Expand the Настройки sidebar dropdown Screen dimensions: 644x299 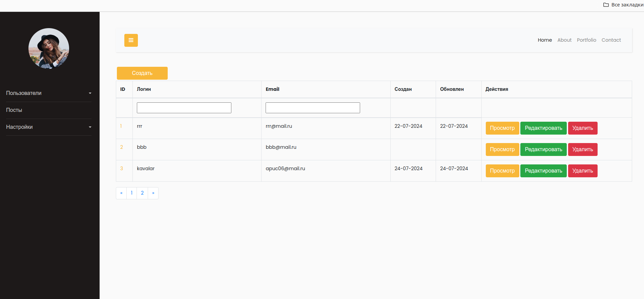click(x=48, y=127)
